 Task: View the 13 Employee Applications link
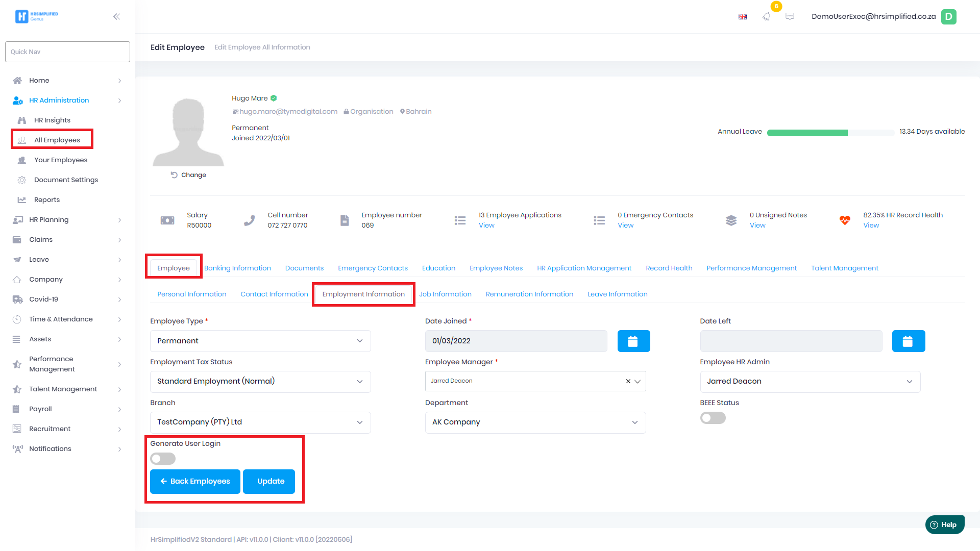(486, 226)
